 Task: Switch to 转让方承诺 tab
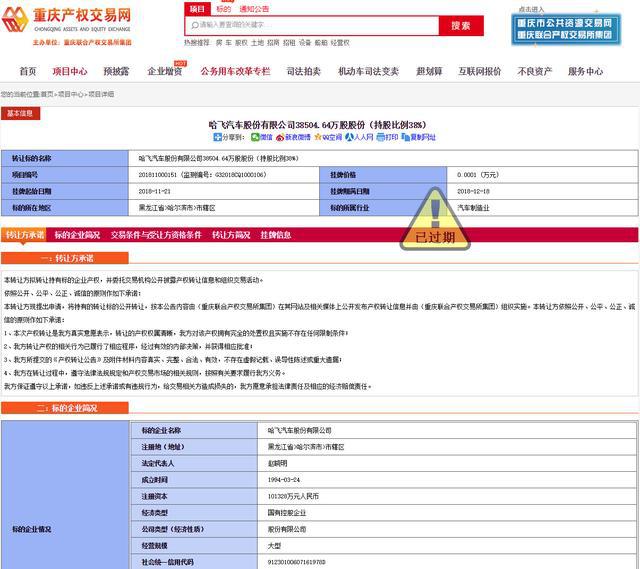click(24, 235)
